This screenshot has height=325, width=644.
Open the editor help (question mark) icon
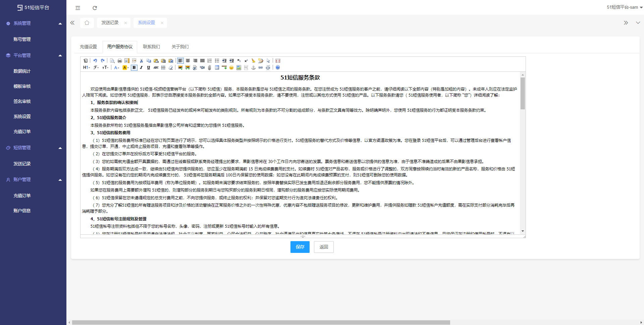[278, 68]
